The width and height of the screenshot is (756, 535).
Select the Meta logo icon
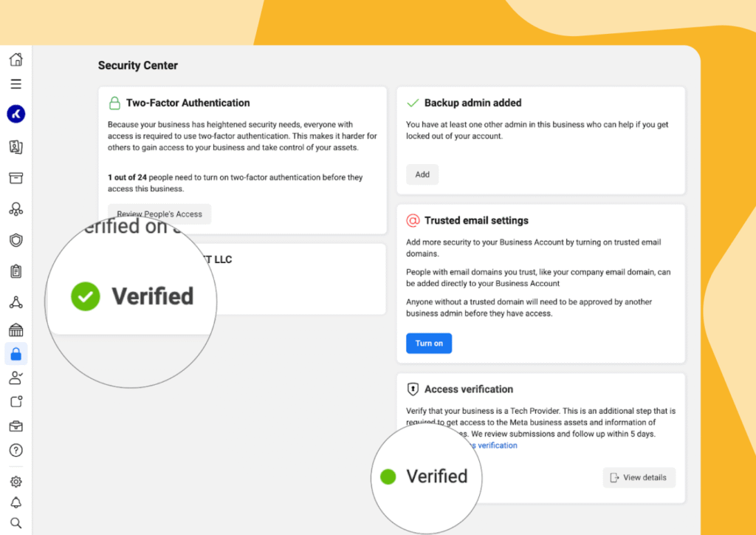[16, 115]
